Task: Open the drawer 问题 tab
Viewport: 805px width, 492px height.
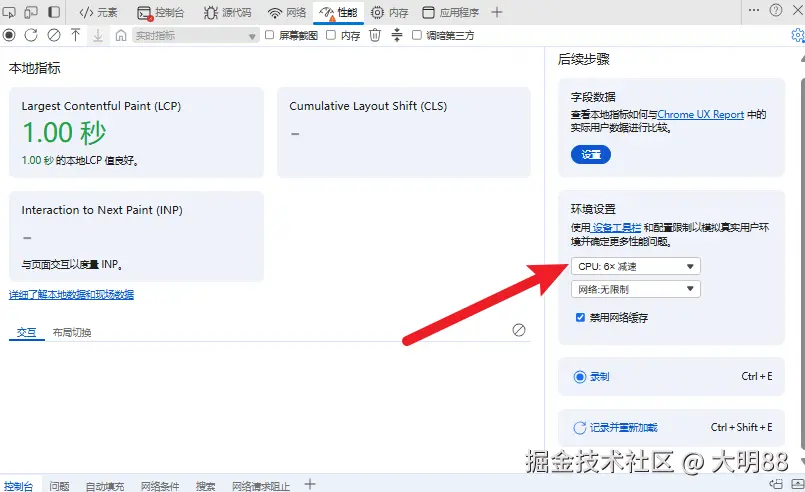Action: pos(60,485)
